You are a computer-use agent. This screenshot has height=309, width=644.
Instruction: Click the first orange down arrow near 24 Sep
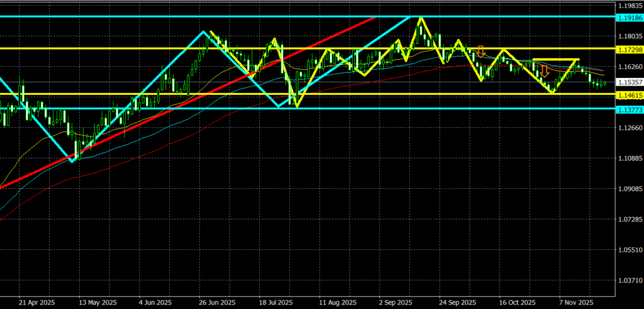coord(481,52)
